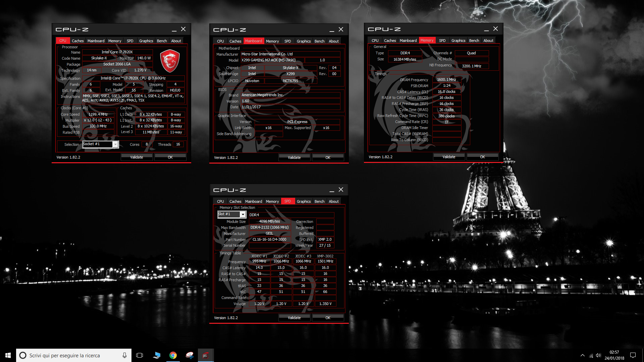644x362 pixels.
Task: Minimize the CPU tab CPU-Z window
Action: coord(174,29)
